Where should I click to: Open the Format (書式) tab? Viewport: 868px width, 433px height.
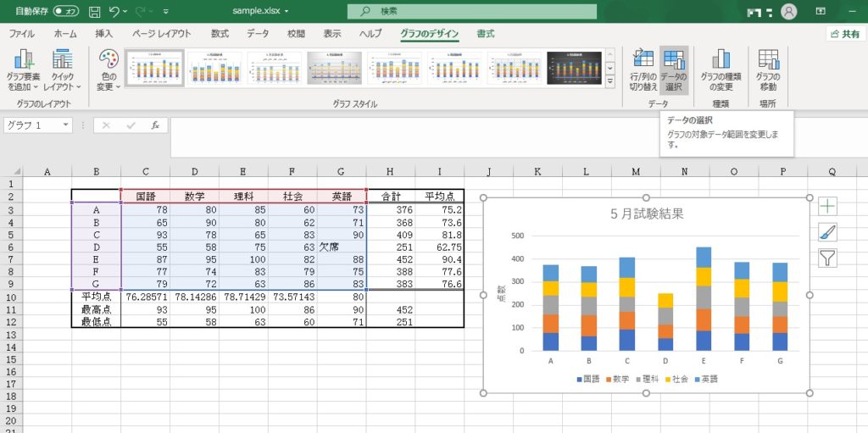tap(485, 34)
